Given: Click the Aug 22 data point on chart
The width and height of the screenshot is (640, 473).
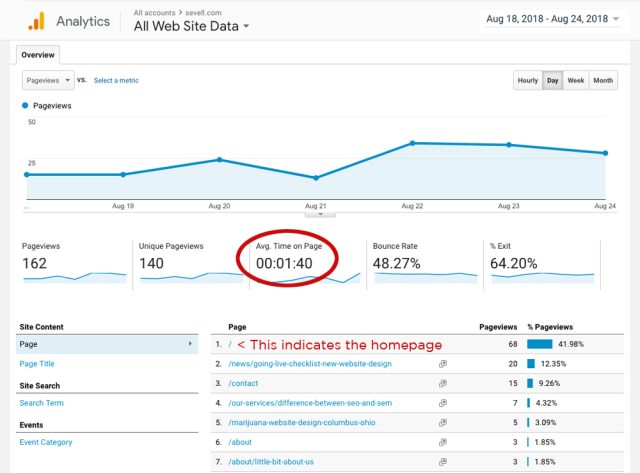Looking at the screenshot, I should tap(412, 143).
